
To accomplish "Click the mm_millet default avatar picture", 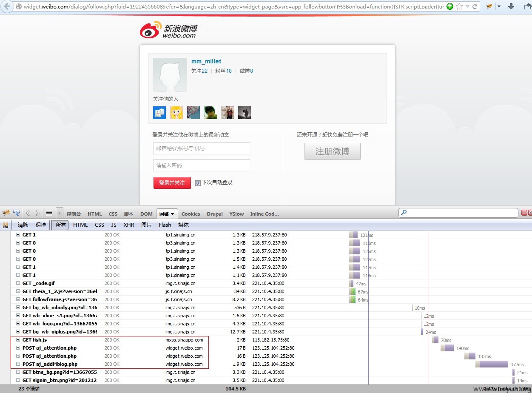I will click(x=170, y=75).
